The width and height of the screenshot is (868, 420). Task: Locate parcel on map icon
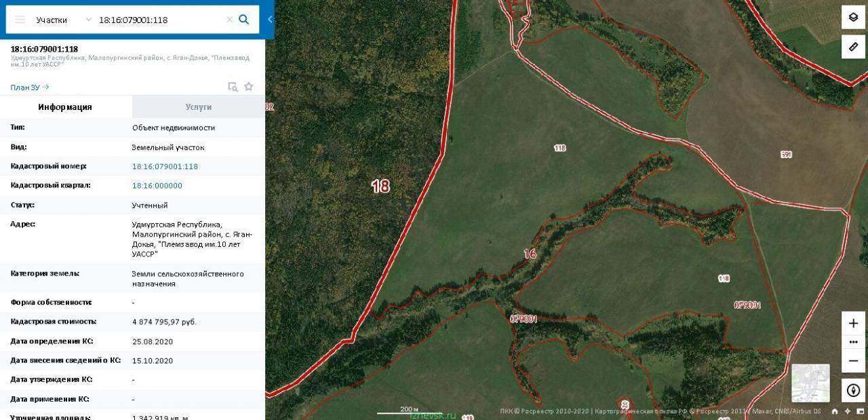click(233, 87)
